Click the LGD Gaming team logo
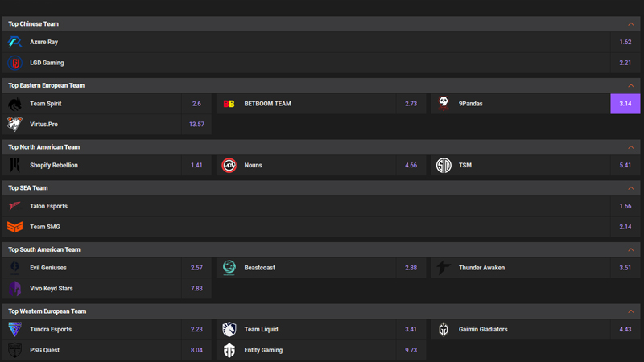The image size is (644, 362). point(14,63)
